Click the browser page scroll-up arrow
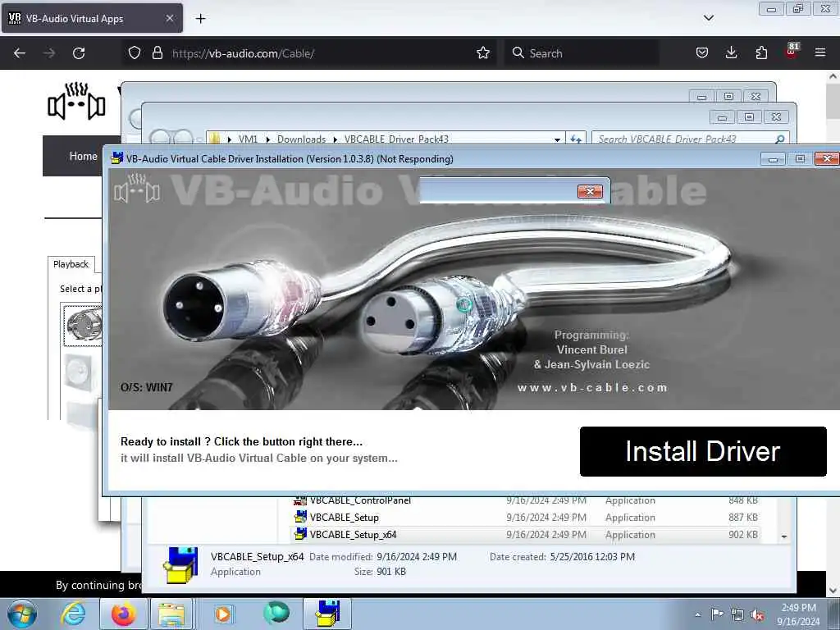 coord(833,76)
